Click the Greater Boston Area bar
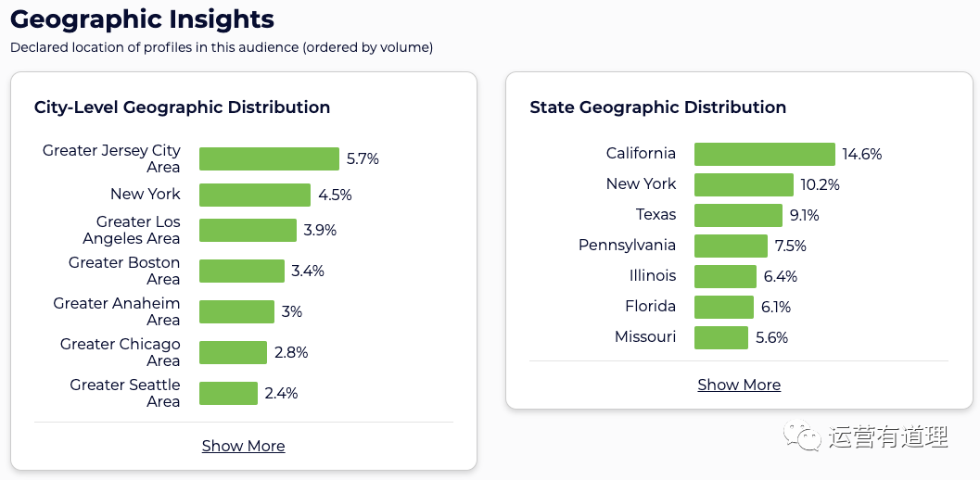 tap(242, 271)
